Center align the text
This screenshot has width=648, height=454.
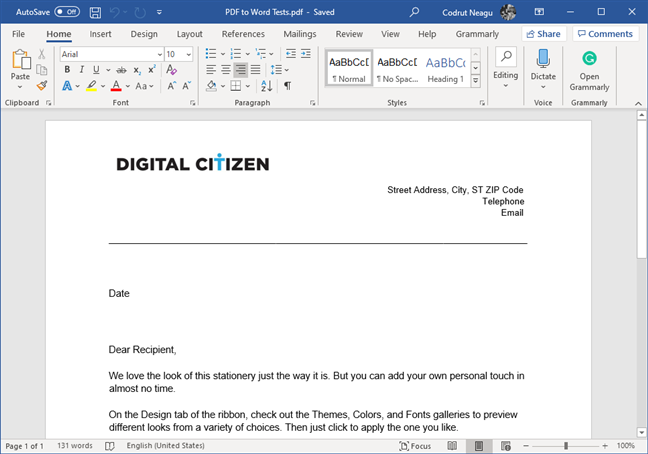coord(226,69)
